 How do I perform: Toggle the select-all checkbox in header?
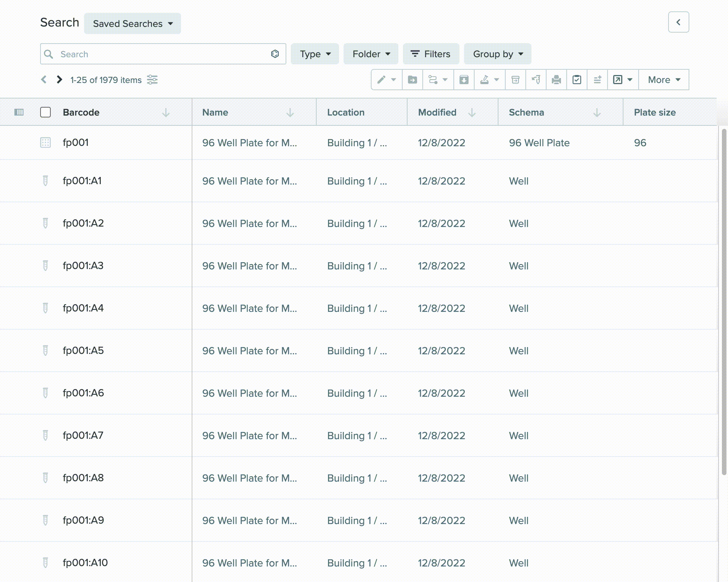pos(45,112)
